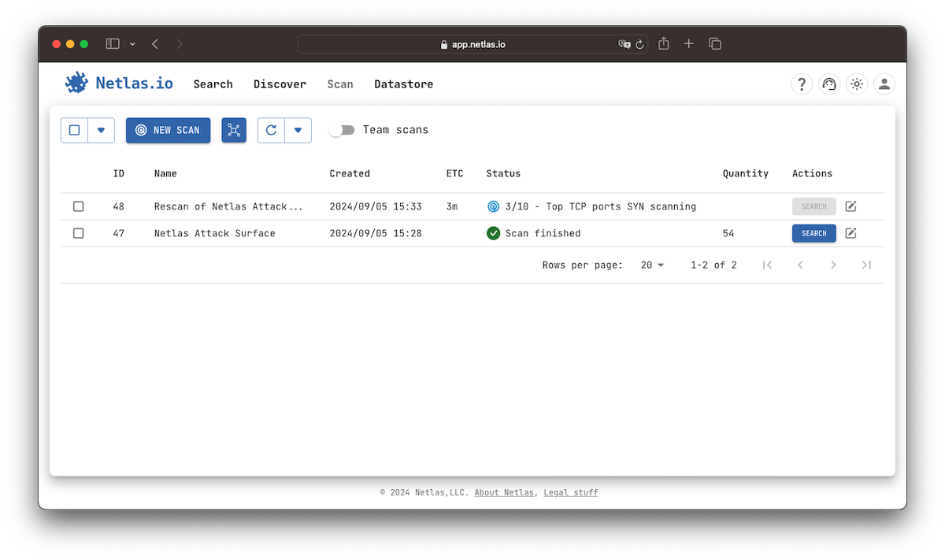Open the user profile icon
Image resolution: width=945 pixels, height=560 pixels.
point(884,83)
